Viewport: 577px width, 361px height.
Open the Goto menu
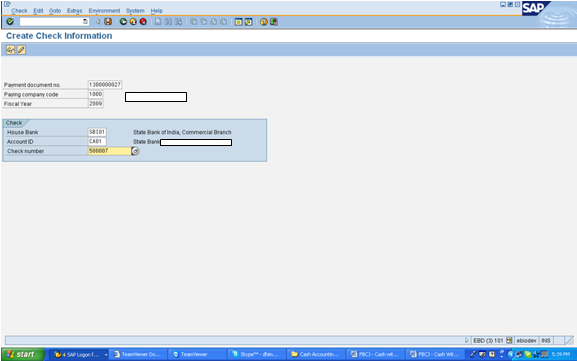[55, 11]
